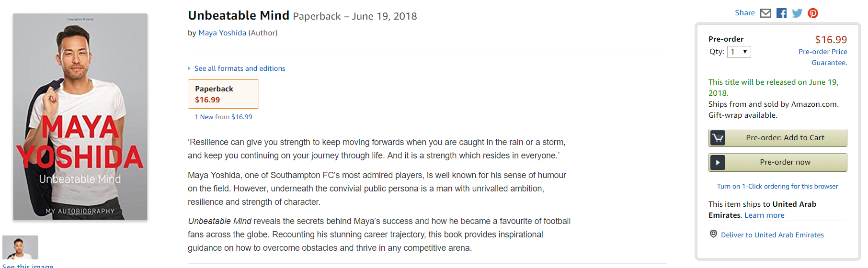Click the cart icon on Pre-order button
Image resolution: width=868 pixels, height=268 pixels.
(x=718, y=138)
